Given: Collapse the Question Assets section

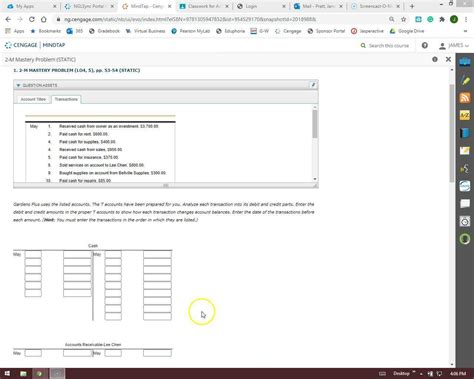Looking at the screenshot, I should (x=18, y=85).
